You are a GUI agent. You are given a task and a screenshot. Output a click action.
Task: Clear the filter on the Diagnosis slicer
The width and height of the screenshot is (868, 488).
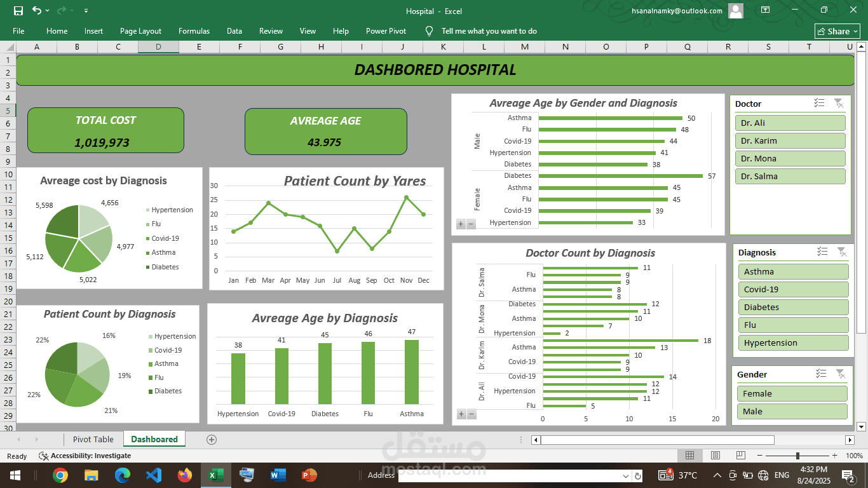(842, 252)
